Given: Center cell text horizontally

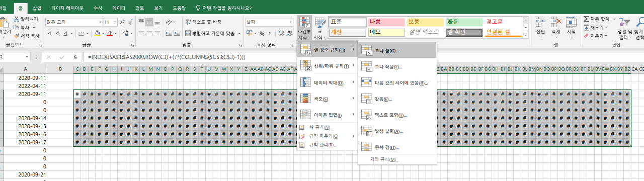Looking at the screenshot, I should 149,33.
